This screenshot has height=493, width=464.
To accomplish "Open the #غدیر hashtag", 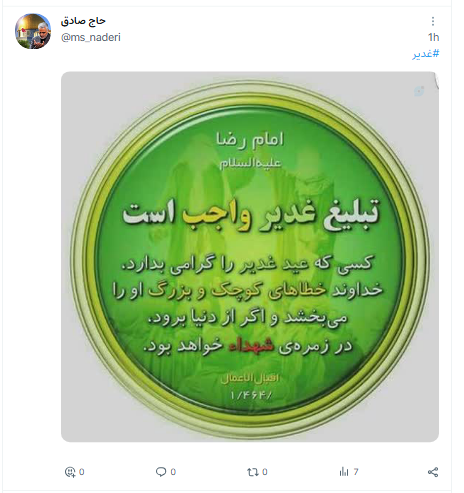I will [x=426, y=54].
